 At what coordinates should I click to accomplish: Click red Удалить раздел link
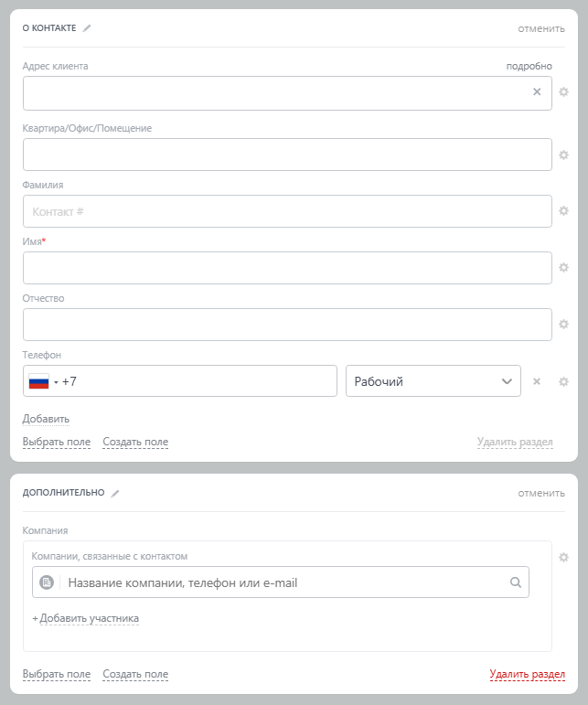[x=527, y=675]
